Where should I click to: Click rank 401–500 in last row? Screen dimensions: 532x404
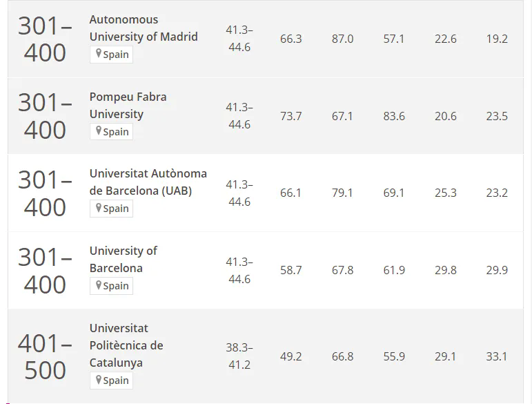(x=45, y=356)
